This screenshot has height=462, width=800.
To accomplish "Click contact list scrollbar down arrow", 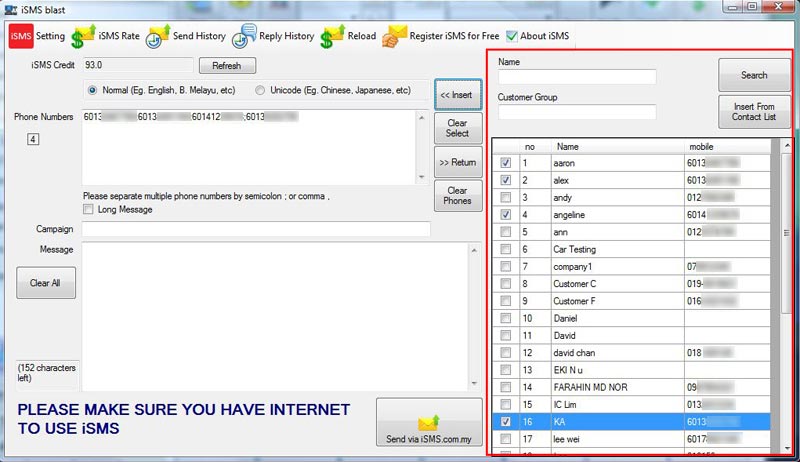I will pos(787,448).
